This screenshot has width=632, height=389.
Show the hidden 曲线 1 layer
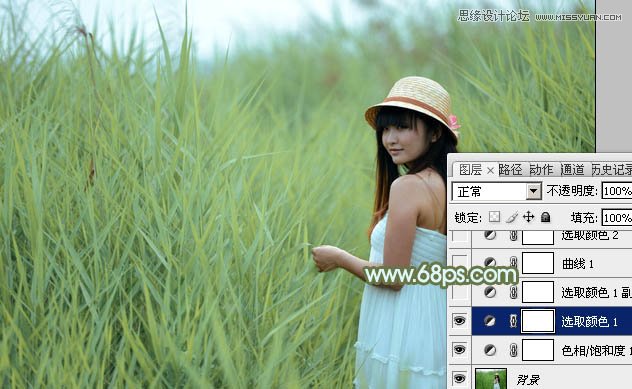[x=459, y=263]
